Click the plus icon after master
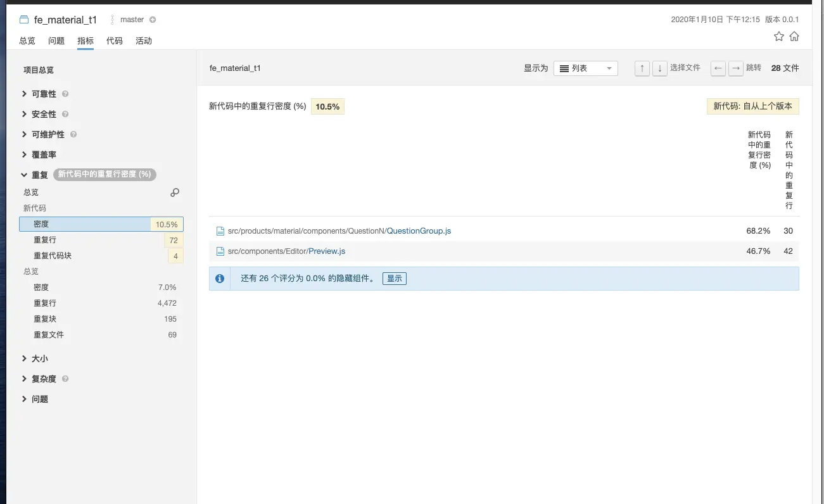 click(x=153, y=20)
